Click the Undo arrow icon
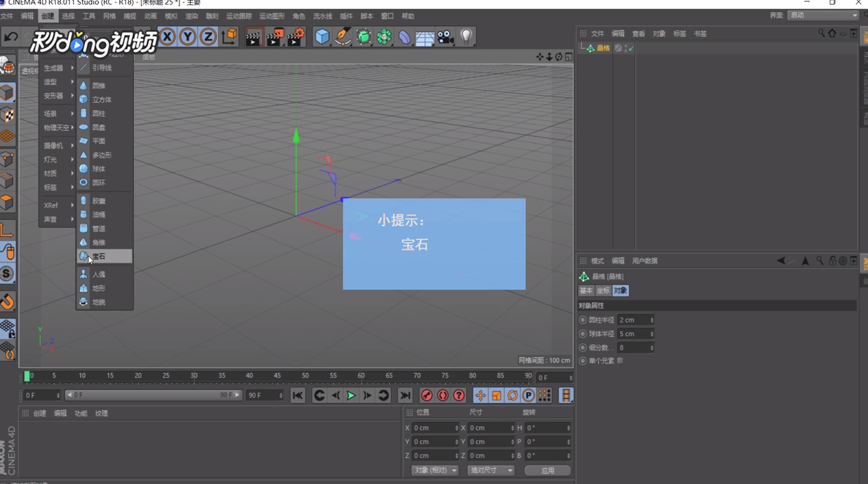The image size is (868, 484). pos(11,37)
